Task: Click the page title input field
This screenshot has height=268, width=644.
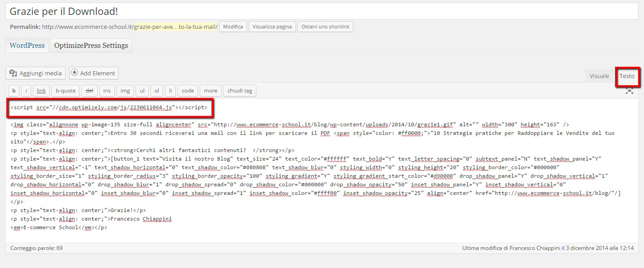Action: 322,11
